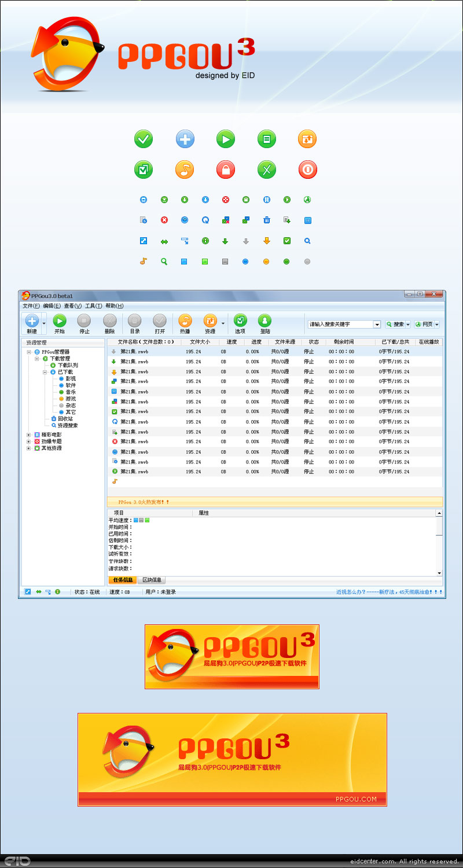Select 资源搜索 in the resource tree
Screen dimensions: 463x868
(x=68, y=425)
